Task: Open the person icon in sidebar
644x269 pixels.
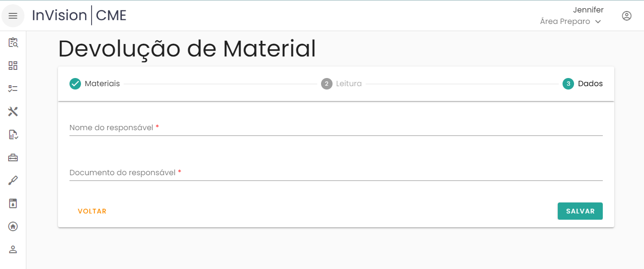Action: coord(13,249)
